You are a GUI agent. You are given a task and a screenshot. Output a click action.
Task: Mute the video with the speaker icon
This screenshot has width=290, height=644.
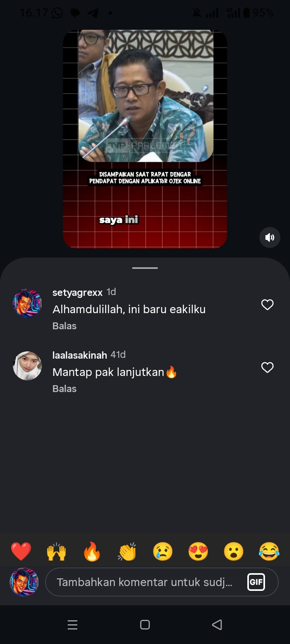click(x=269, y=237)
